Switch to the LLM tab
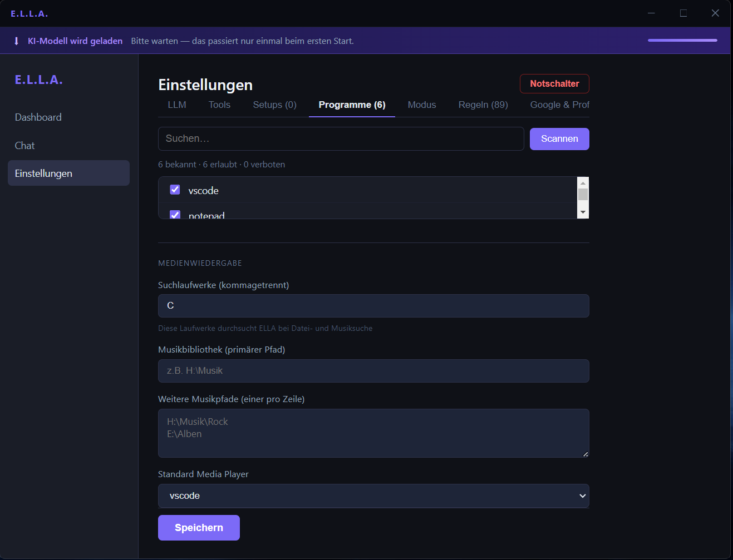733x560 pixels. [177, 105]
